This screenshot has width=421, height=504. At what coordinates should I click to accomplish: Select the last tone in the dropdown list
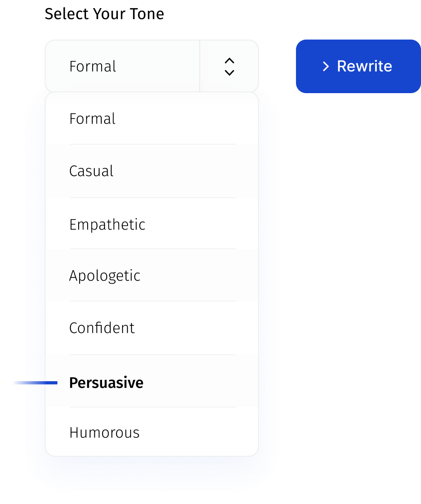(x=105, y=433)
